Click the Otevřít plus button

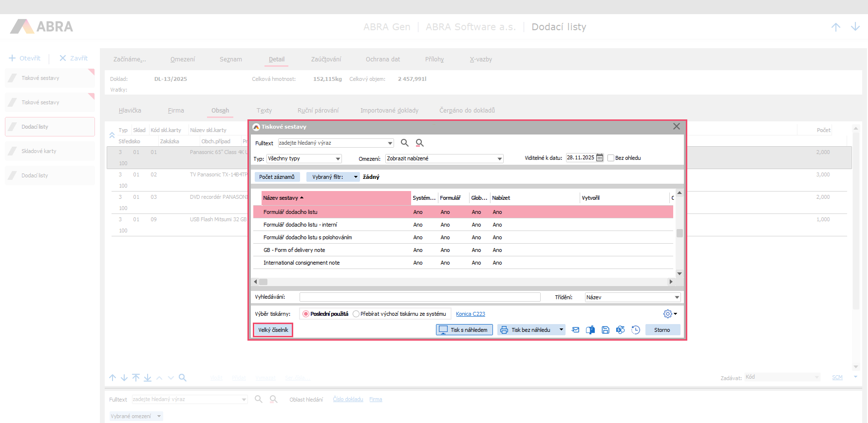(x=25, y=58)
